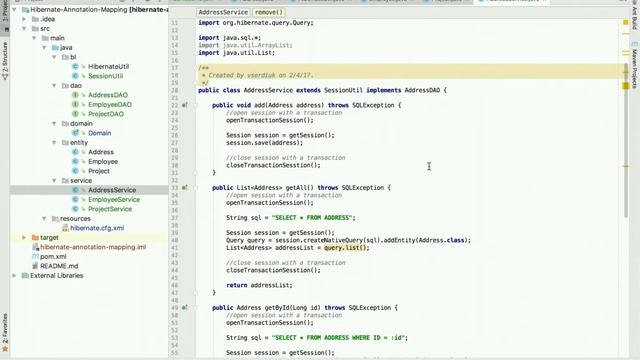
Task: Open the ProjectDAO interface
Action: [106, 114]
